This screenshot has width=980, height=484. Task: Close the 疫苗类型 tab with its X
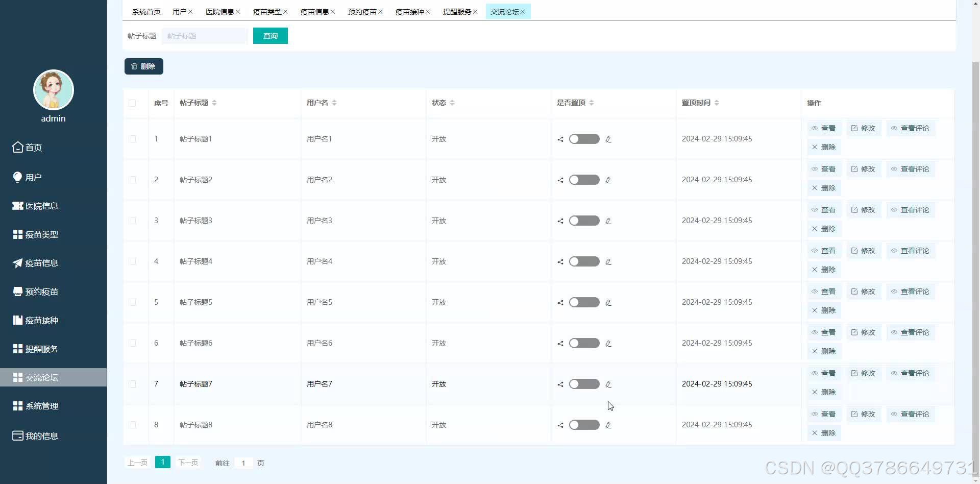click(x=285, y=12)
